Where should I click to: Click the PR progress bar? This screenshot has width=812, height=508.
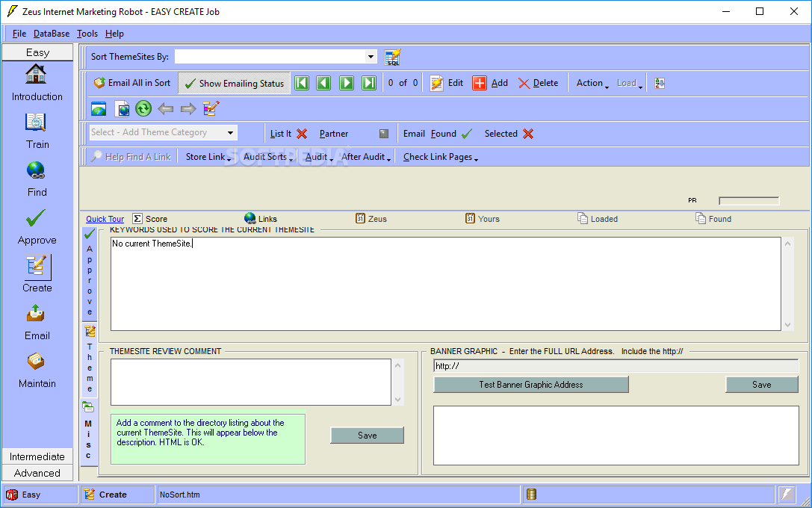[x=749, y=200]
